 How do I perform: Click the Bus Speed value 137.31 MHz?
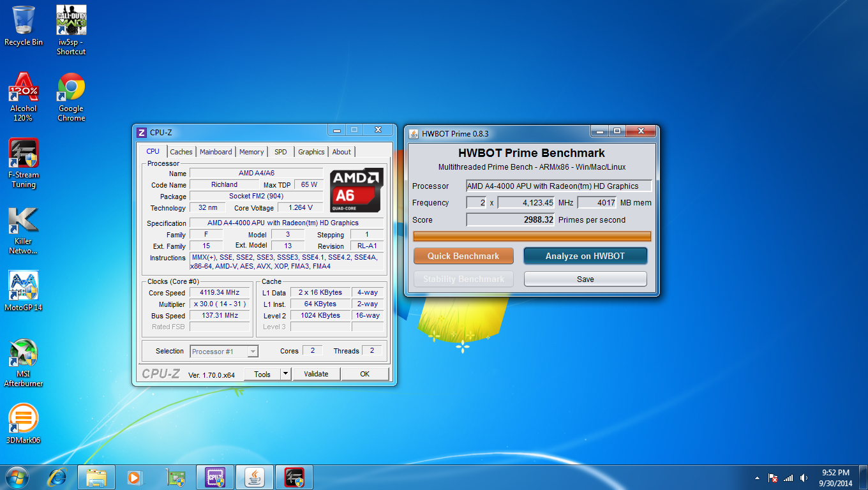click(220, 316)
